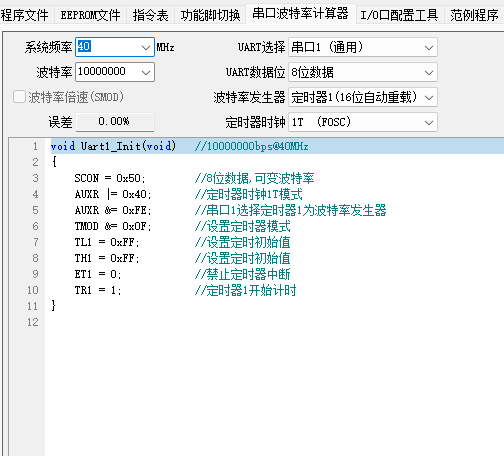Click the line TH1 = 0xFF;
Image resolution: width=504 pixels, height=456 pixels.
point(107,258)
